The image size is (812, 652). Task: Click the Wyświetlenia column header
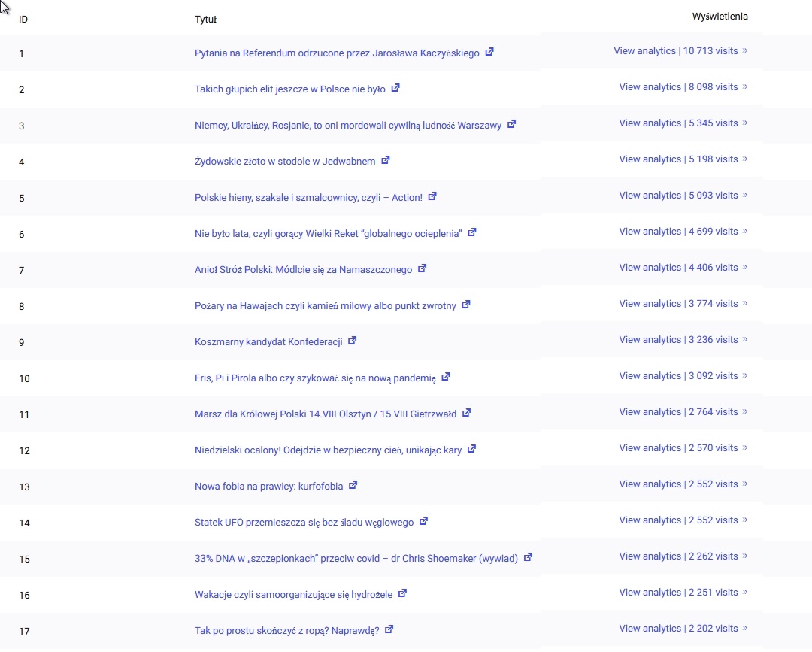pos(720,17)
